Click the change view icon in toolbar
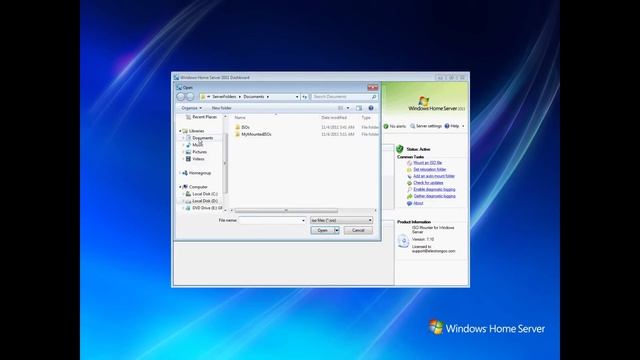The width and height of the screenshot is (640, 360). 340,108
